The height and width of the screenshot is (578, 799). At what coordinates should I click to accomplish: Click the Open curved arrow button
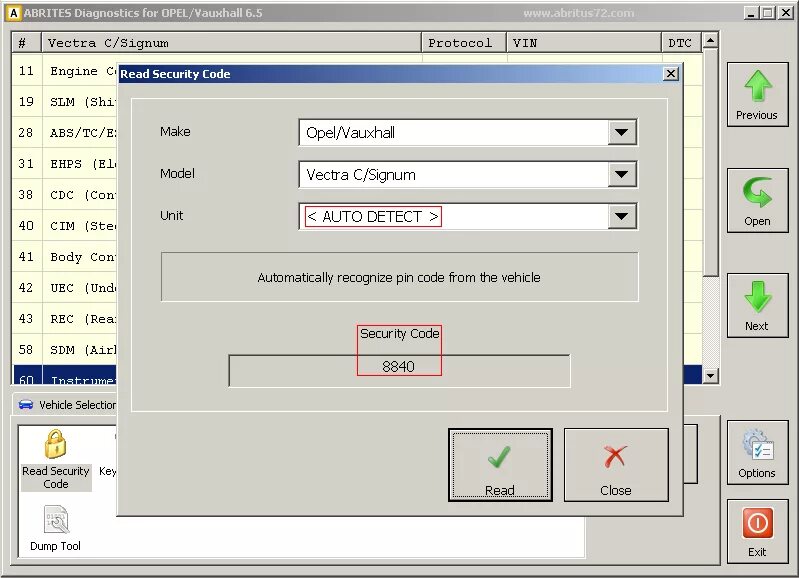tap(757, 200)
